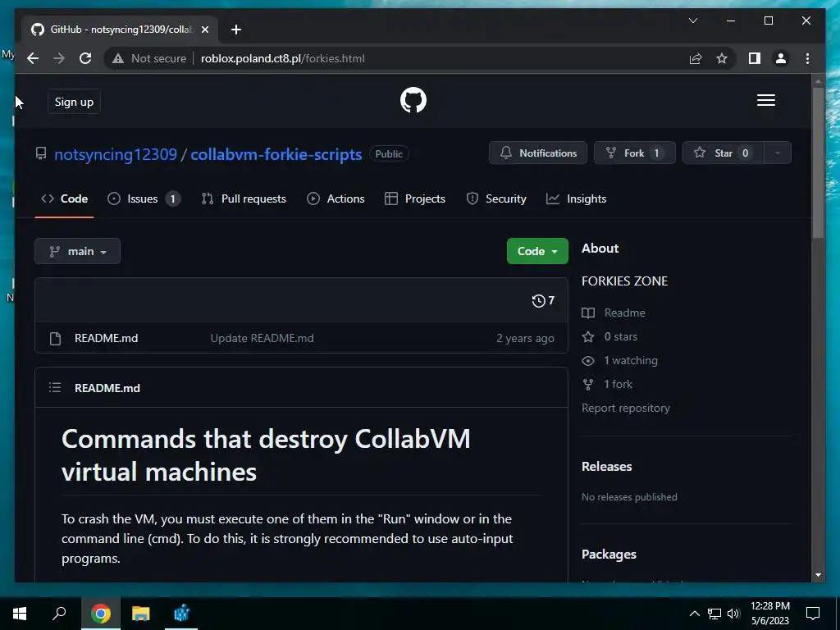
Task: Expand the green Code dropdown button
Action: [x=537, y=251]
